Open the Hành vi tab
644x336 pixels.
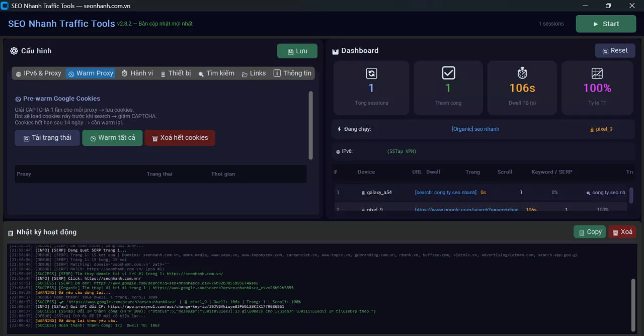tap(137, 73)
